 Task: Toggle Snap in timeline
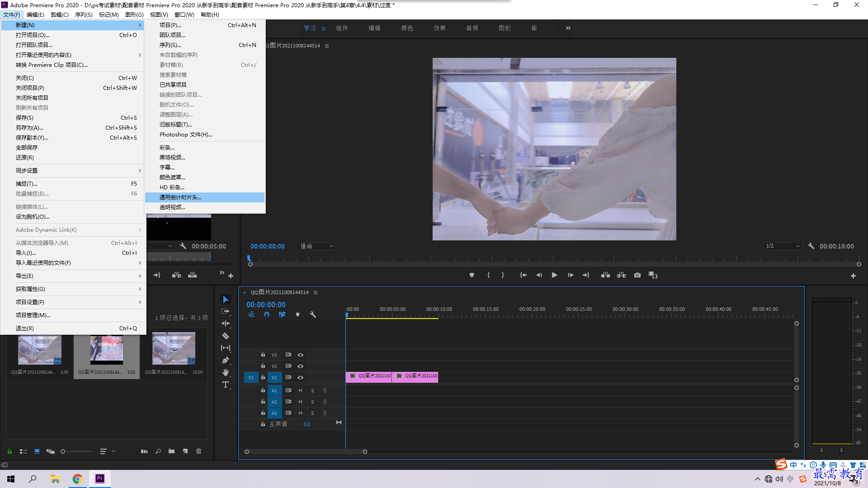pos(267,314)
